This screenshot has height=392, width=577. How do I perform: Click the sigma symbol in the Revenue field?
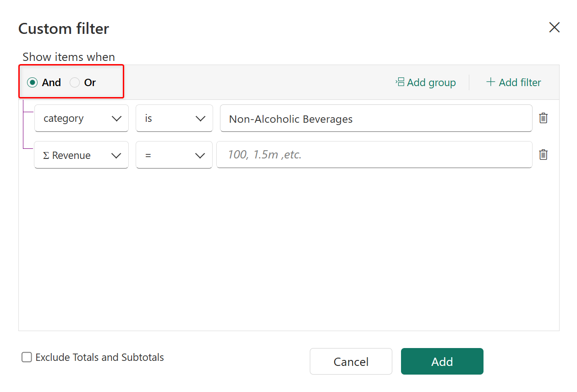(x=46, y=156)
